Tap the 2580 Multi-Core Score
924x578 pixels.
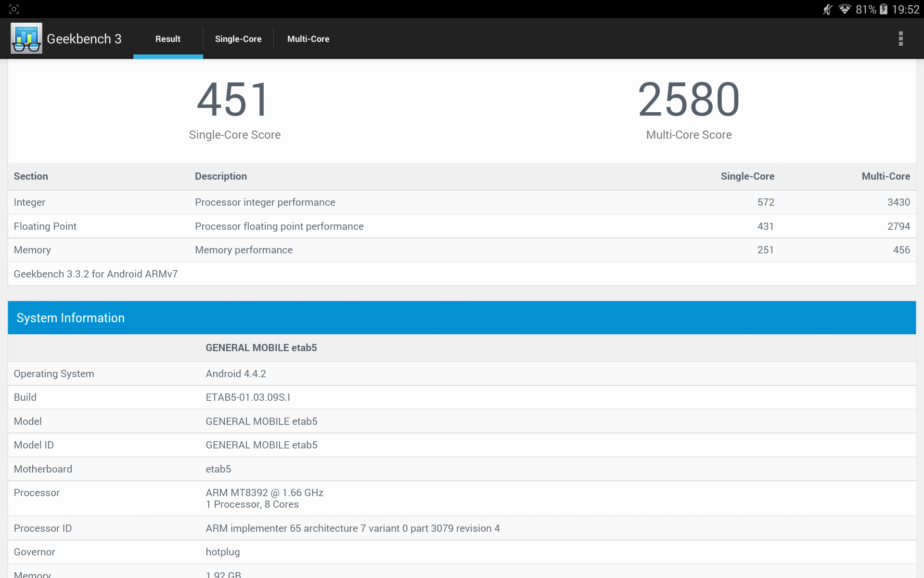(x=689, y=100)
